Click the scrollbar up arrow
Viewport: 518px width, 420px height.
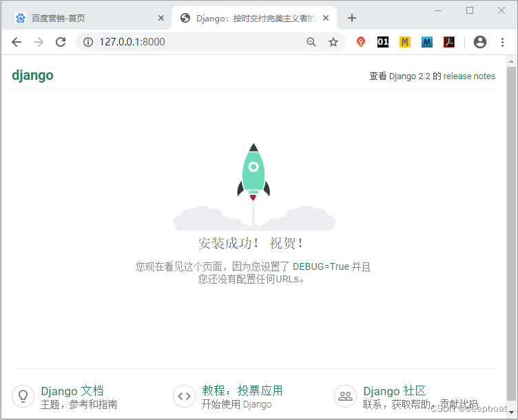[511, 61]
